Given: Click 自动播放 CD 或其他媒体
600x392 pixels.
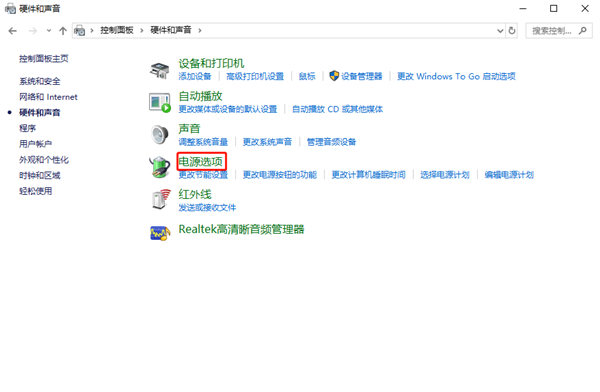Looking at the screenshot, I should pos(338,109).
